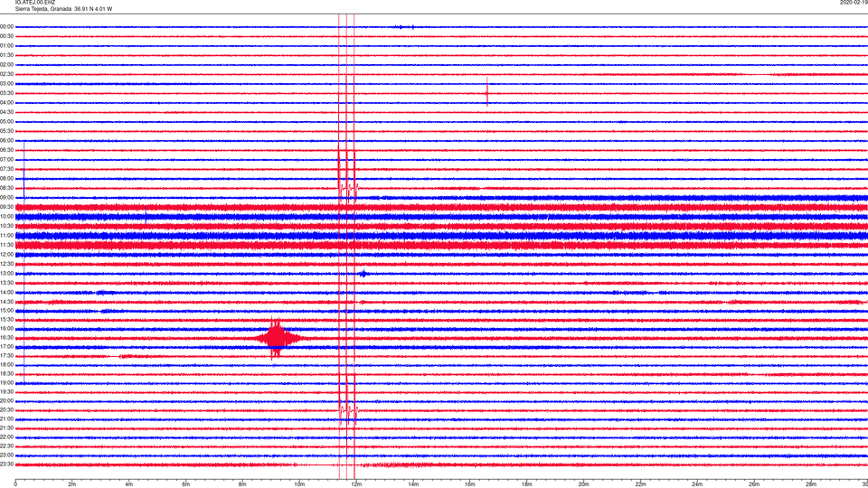Image resolution: width=868 pixels, height=488 pixels.
Task: Click the 22m tick on the time axis
Action: click(x=640, y=484)
